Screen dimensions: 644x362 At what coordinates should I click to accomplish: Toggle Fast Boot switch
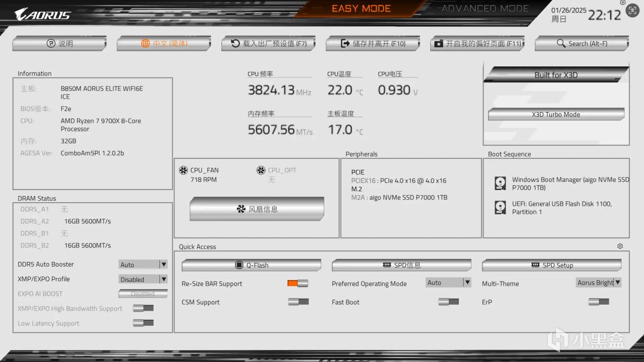point(448,302)
